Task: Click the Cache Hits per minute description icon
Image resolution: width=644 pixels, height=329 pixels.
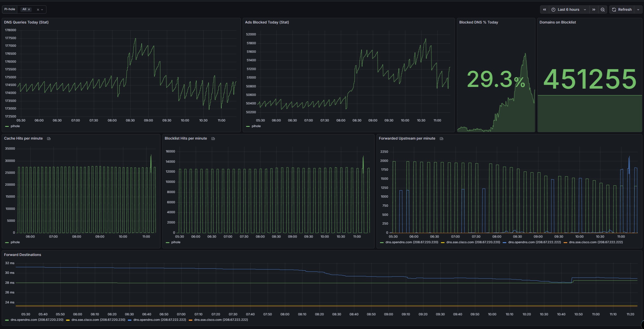Action: (x=49, y=138)
